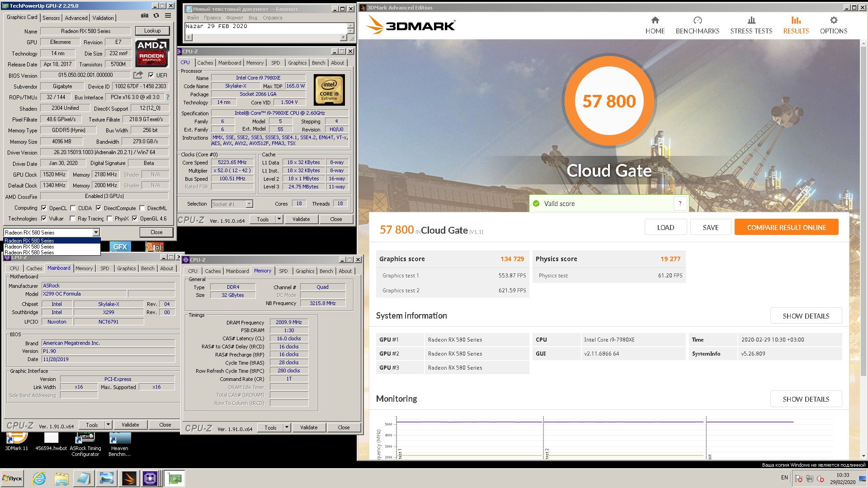Toggle the OpenGL 4.6 checkbox
The height and width of the screenshot is (488, 868).
point(135,219)
